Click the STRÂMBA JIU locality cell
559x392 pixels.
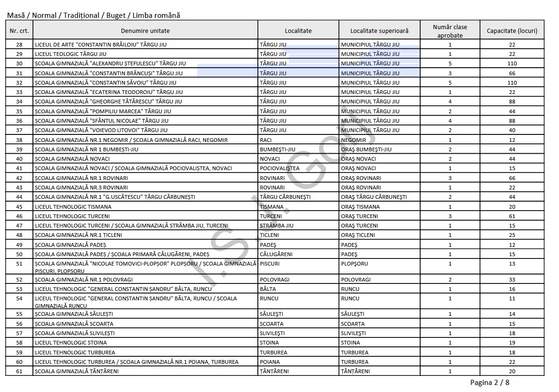pyautogui.click(x=276, y=226)
